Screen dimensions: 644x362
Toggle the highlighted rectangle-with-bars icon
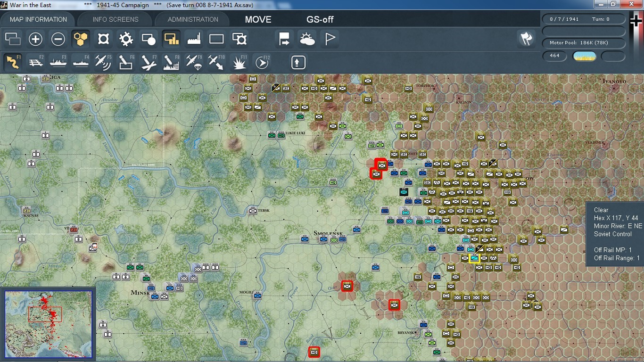pos(171,39)
